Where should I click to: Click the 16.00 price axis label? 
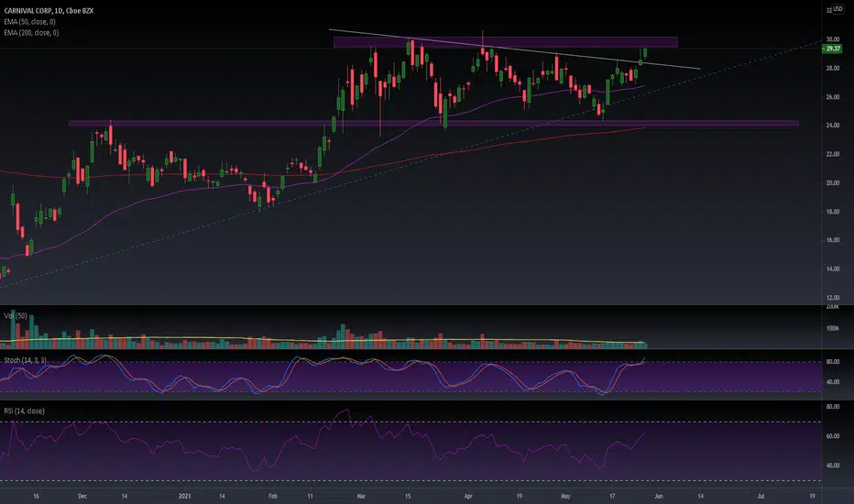pyautogui.click(x=833, y=240)
